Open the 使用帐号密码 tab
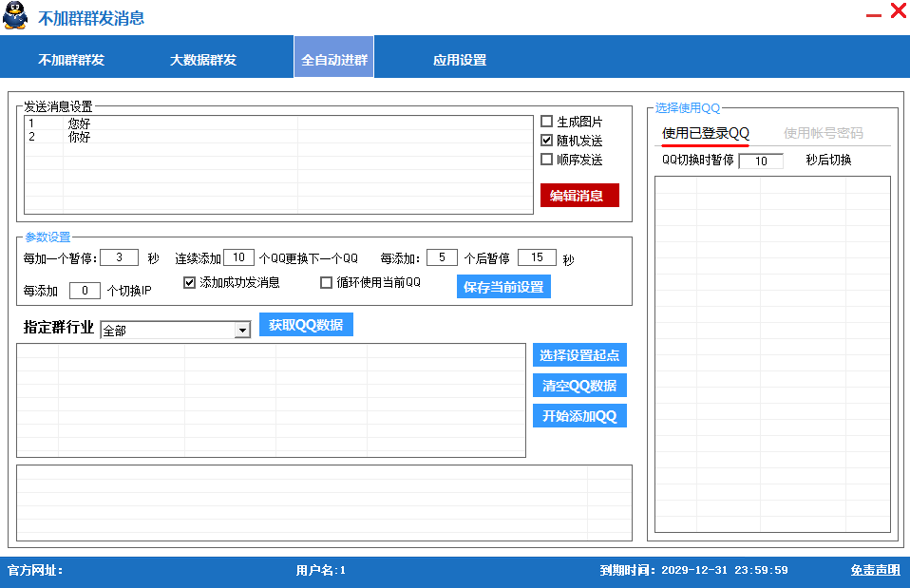 click(823, 134)
